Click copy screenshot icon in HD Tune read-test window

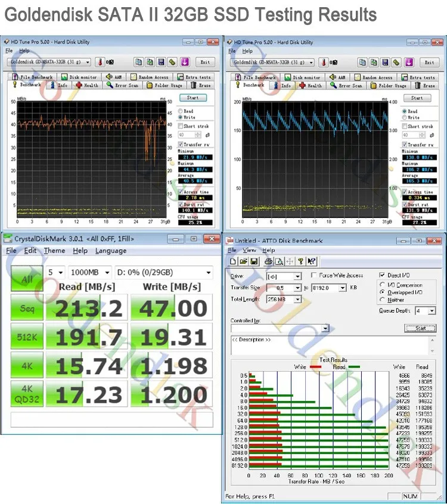(x=374, y=62)
